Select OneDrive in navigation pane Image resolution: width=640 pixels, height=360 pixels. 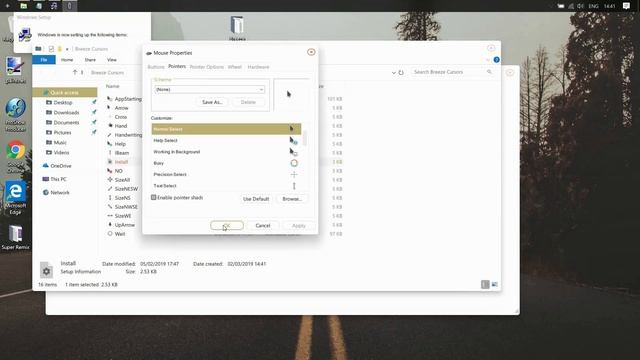coord(61,166)
